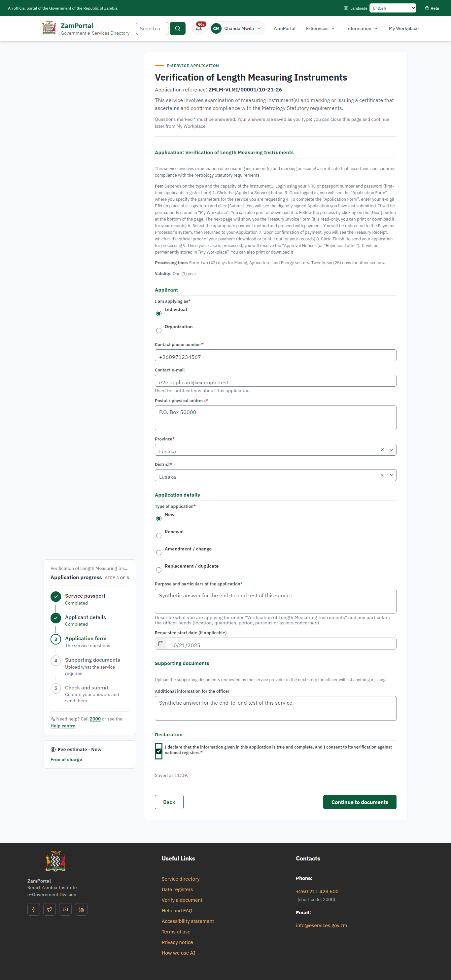Open the Chanda Mwila account dropdown chevron
This screenshot has height=980, width=451.
click(x=260, y=28)
